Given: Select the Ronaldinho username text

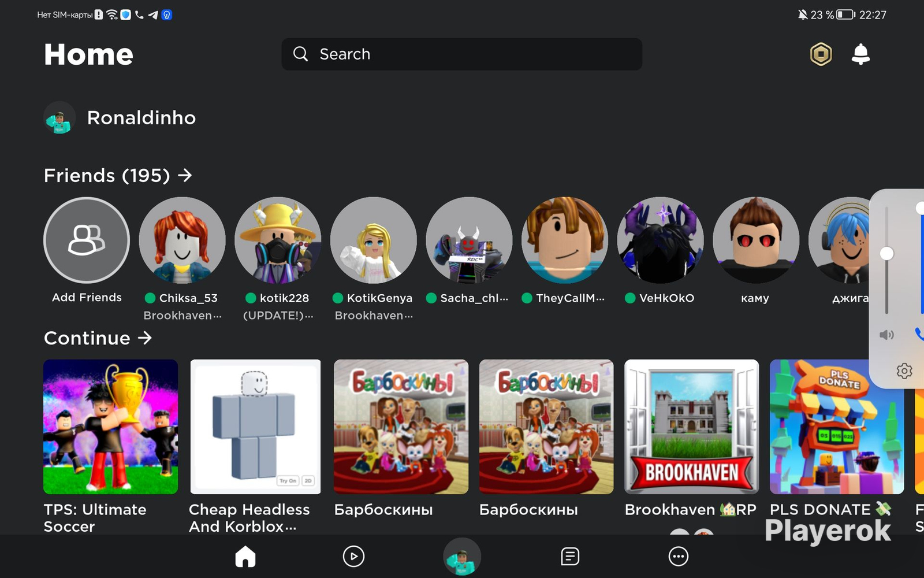Looking at the screenshot, I should click(141, 118).
